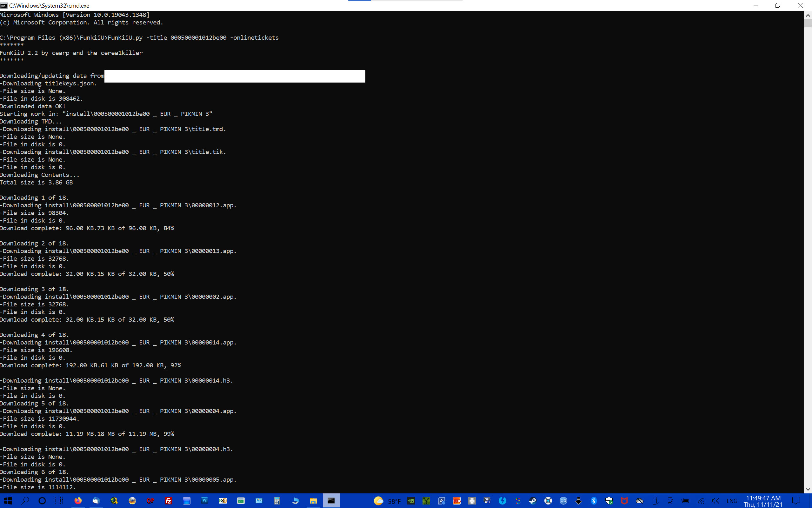
Task: Open Task View on the taskbar
Action: [59, 501]
